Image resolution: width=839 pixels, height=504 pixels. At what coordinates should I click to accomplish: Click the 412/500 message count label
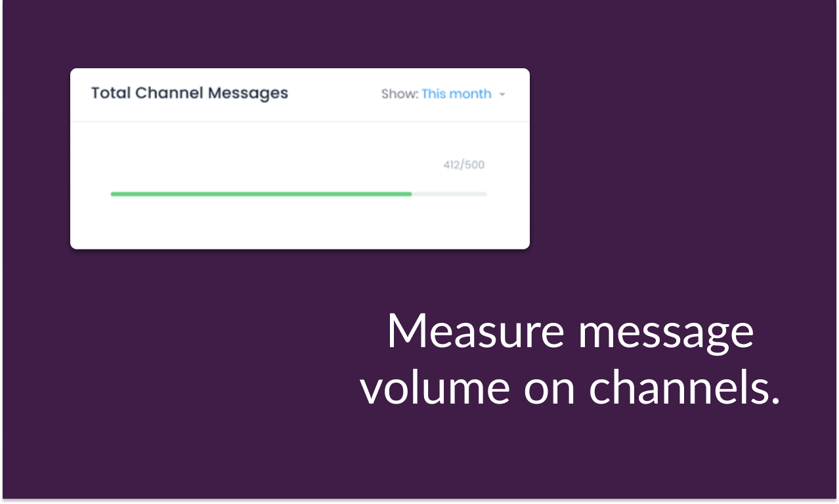point(464,165)
